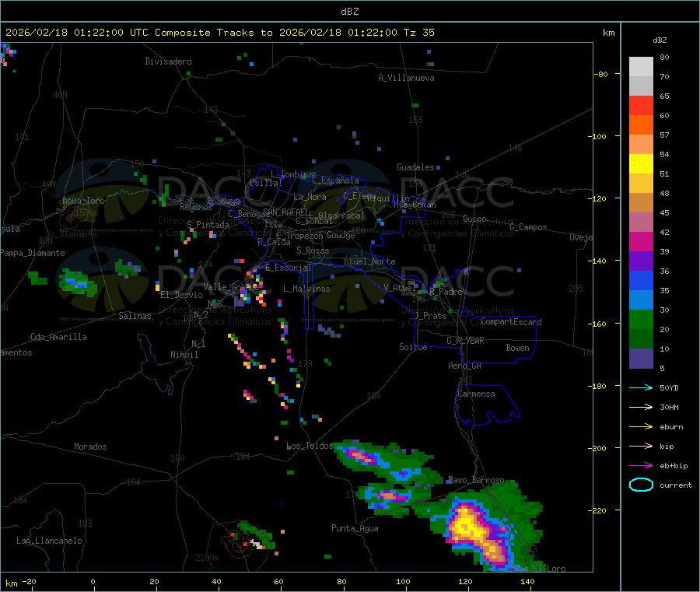Click the eburn yellow arrow legend icon
The width and height of the screenshot is (700, 592).
(x=641, y=427)
